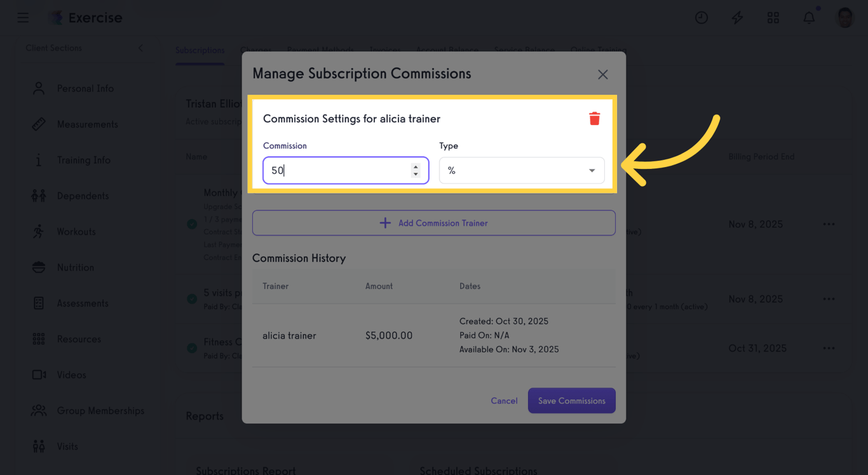Open the clock history icon

point(702,18)
